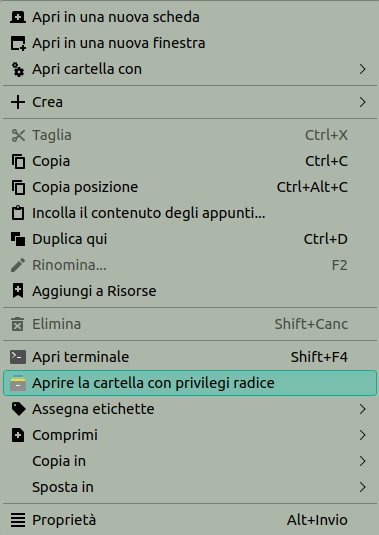Expand the Crea submenu arrow
The width and height of the screenshot is (379, 535).
coord(362,102)
